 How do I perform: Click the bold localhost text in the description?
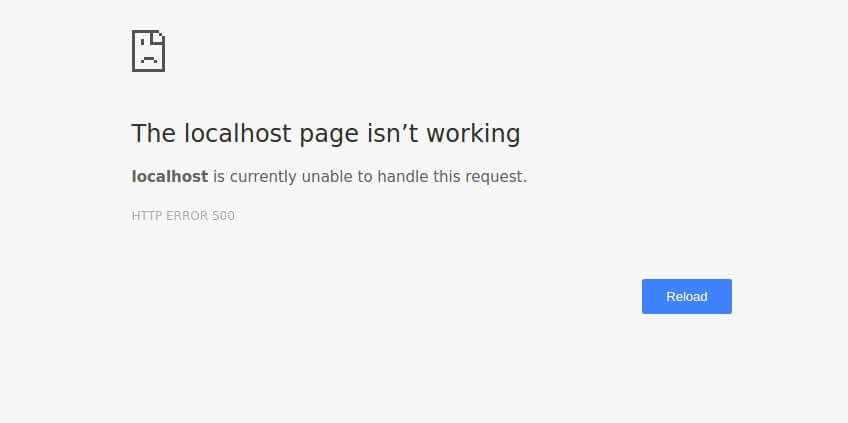tap(170, 176)
